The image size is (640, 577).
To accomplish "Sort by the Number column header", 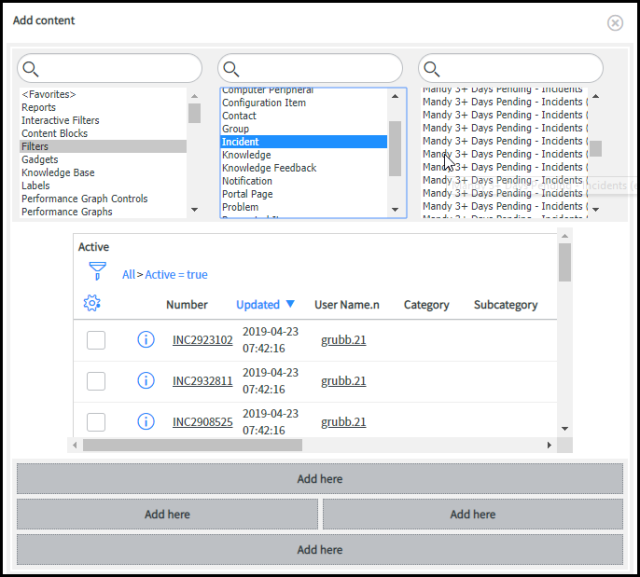I will (x=187, y=305).
